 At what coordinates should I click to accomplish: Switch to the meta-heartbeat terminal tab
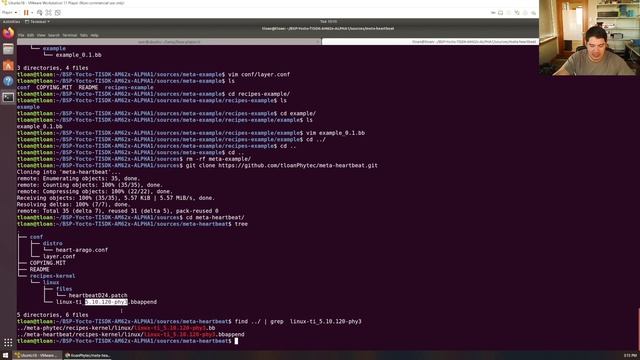coord(430,42)
